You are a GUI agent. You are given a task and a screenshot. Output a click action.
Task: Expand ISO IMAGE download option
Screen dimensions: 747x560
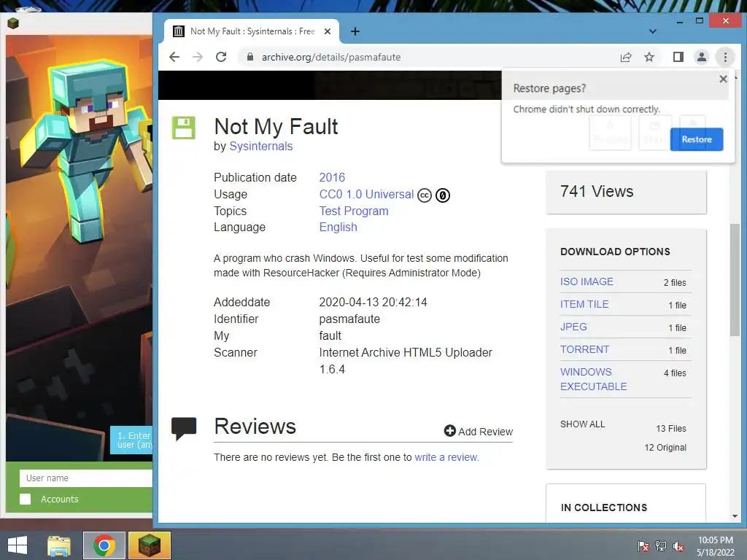click(587, 281)
